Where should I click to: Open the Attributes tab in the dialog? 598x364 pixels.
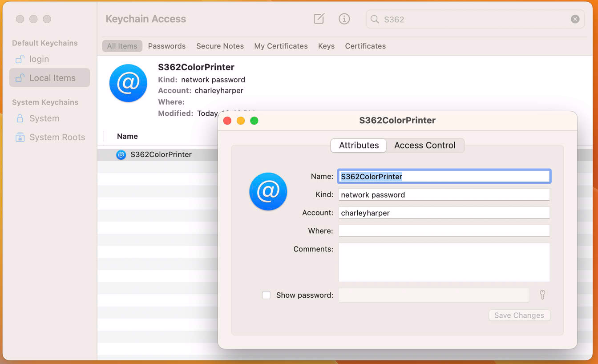tap(359, 146)
